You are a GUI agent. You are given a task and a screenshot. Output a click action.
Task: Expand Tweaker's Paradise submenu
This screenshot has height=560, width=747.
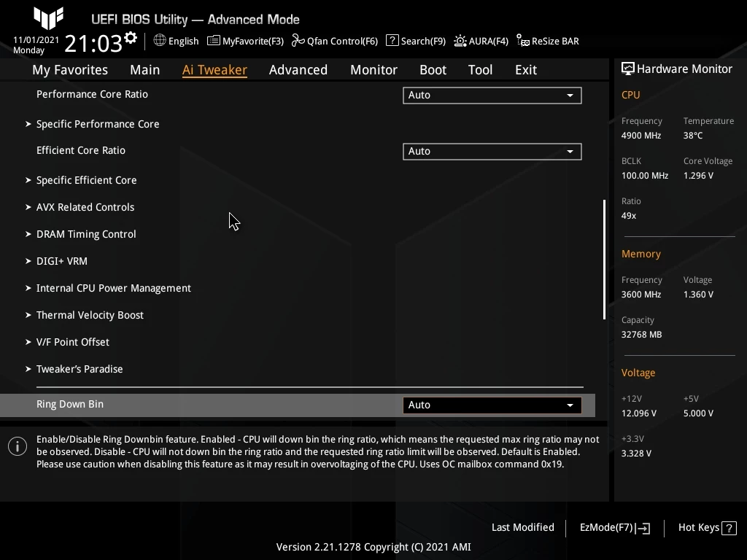(80, 369)
